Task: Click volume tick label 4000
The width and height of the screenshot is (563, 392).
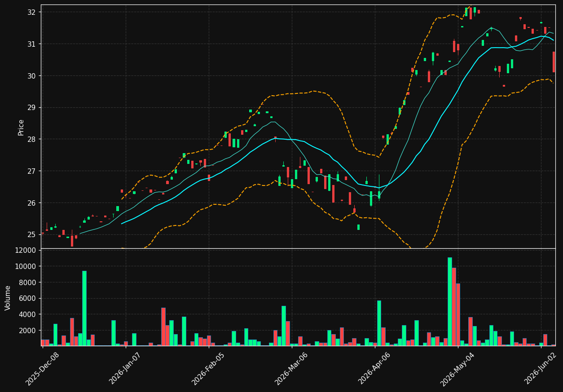Action: pyautogui.click(x=27, y=314)
